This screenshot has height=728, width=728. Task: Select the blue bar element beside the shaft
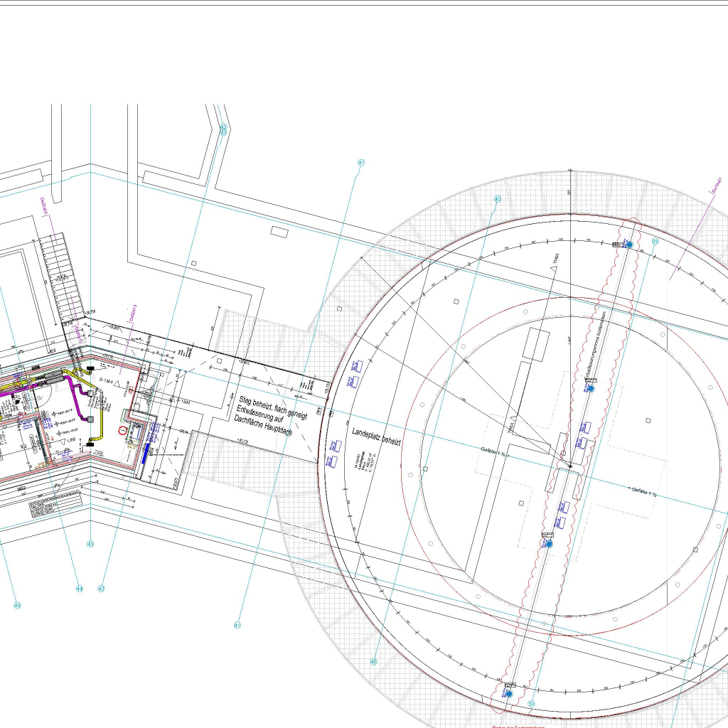tap(146, 454)
